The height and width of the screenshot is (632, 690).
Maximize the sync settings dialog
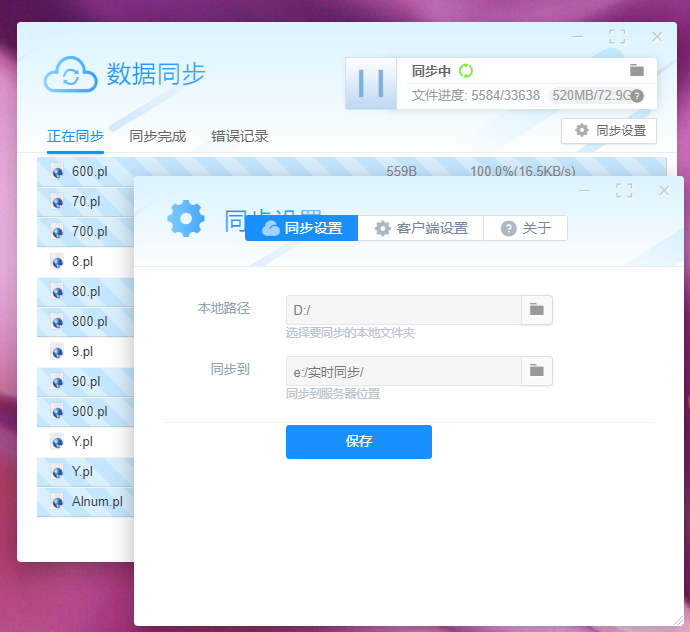pyautogui.click(x=624, y=191)
